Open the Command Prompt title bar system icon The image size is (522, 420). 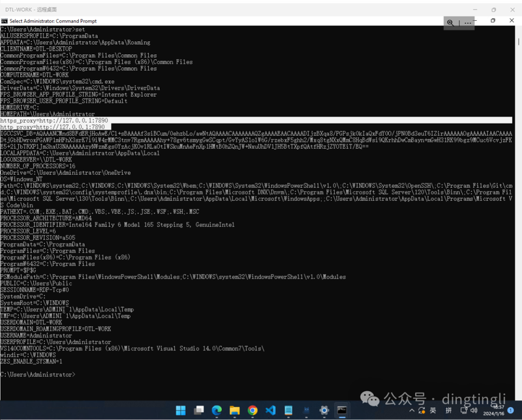[x=5, y=21]
